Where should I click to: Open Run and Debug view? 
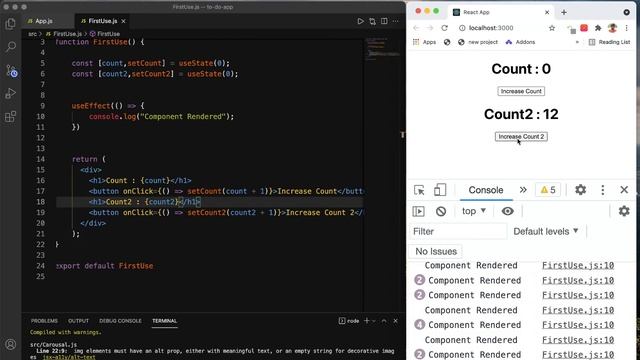(11, 93)
